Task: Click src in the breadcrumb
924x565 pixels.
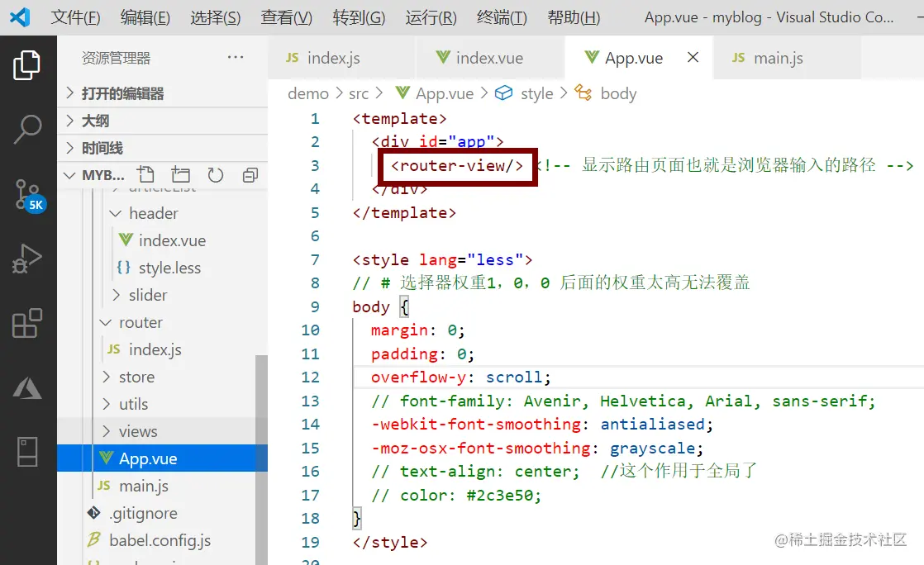Action: 359,93
